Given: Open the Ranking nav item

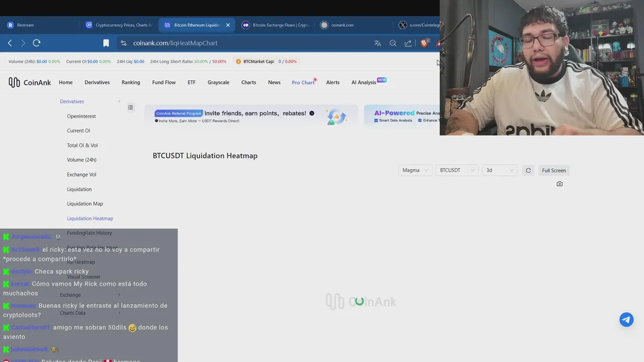Looking at the screenshot, I should [131, 82].
